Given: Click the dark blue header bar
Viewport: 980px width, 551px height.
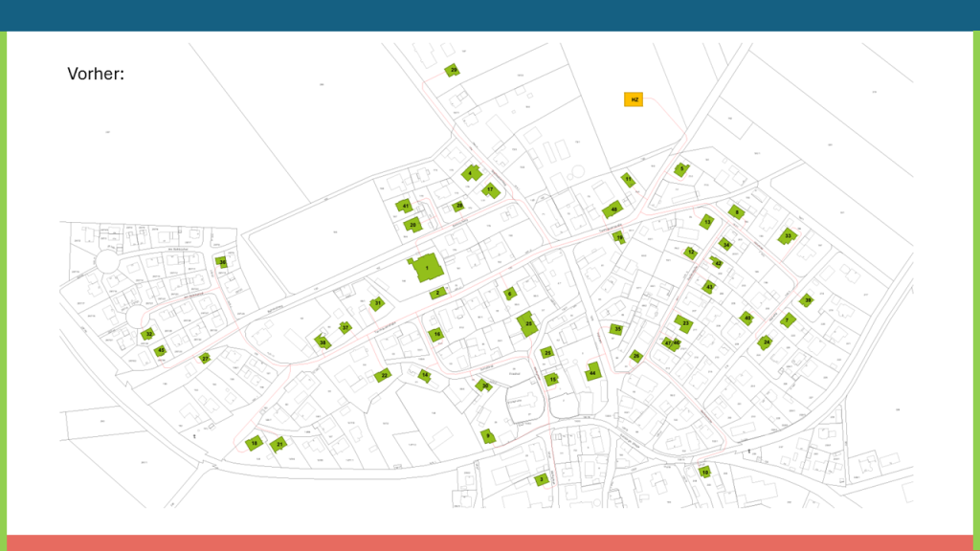Looking at the screenshot, I should pyautogui.click(x=490, y=15).
